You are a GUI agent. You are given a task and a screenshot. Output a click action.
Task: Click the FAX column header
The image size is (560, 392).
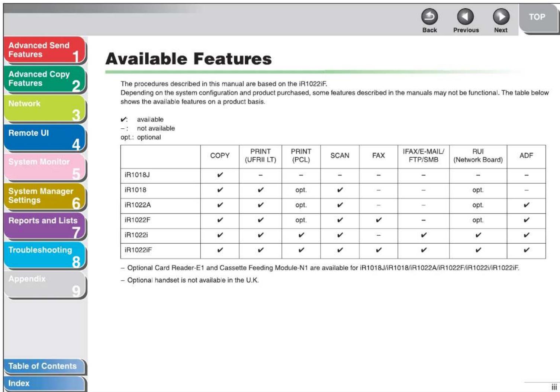tap(379, 155)
